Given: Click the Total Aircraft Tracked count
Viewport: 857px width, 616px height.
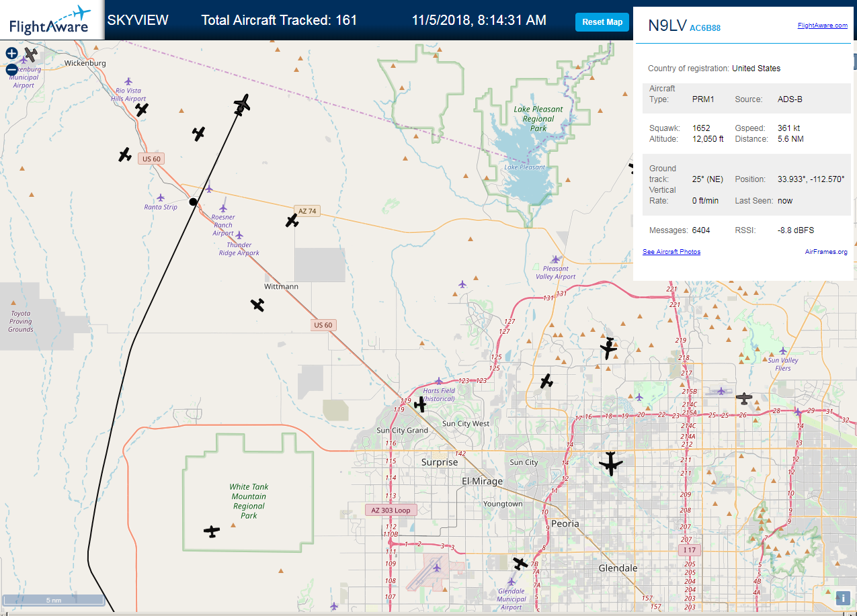Looking at the screenshot, I should pos(279,20).
